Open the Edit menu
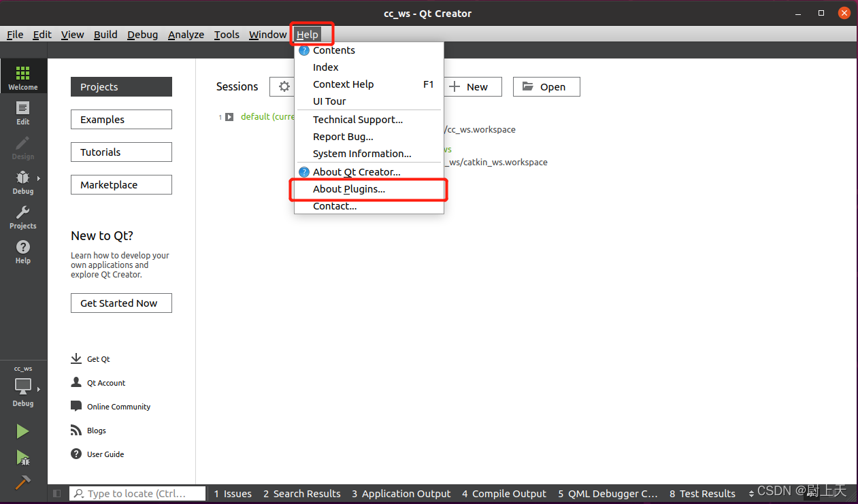 [x=42, y=34]
